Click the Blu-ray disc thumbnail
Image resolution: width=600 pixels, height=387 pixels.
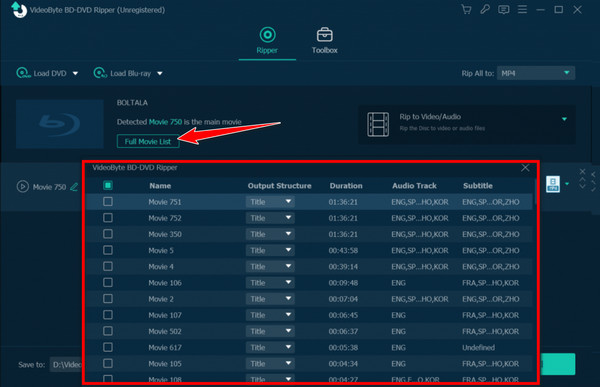tap(60, 124)
